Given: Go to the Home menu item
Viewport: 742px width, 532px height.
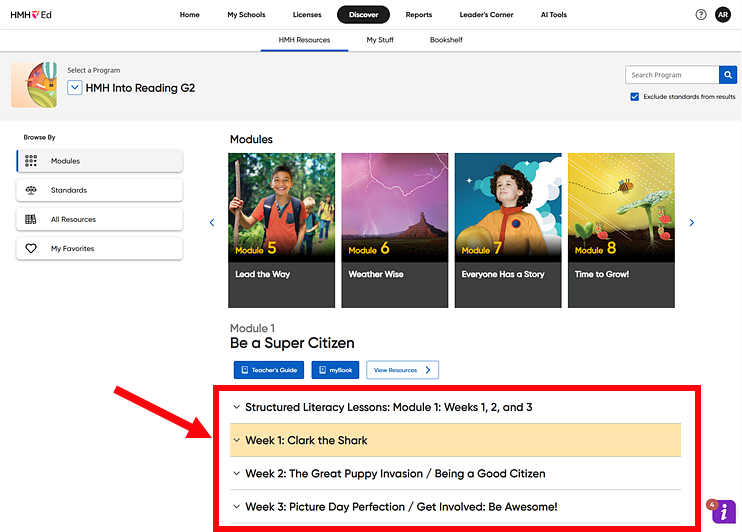Looking at the screenshot, I should point(189,15).
